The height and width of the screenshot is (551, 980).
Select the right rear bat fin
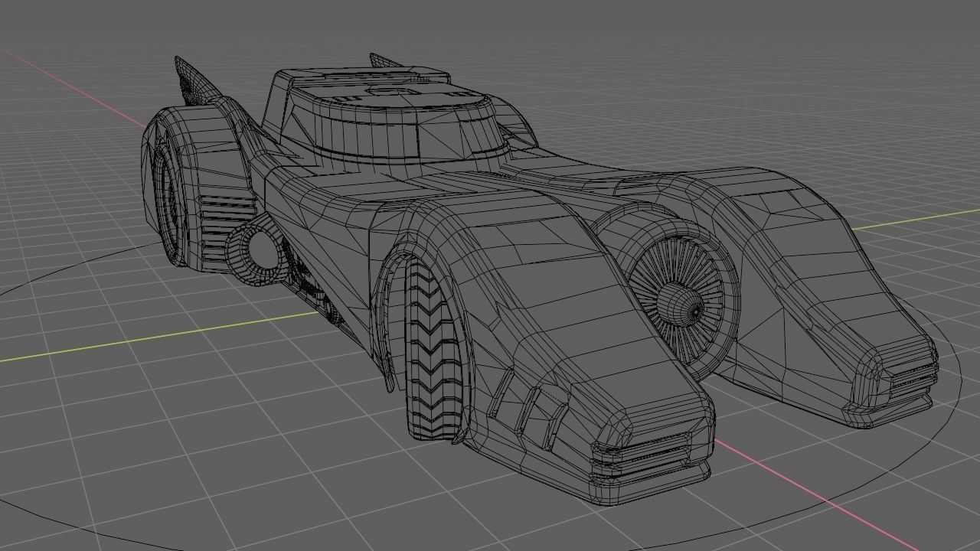point(387,61)
